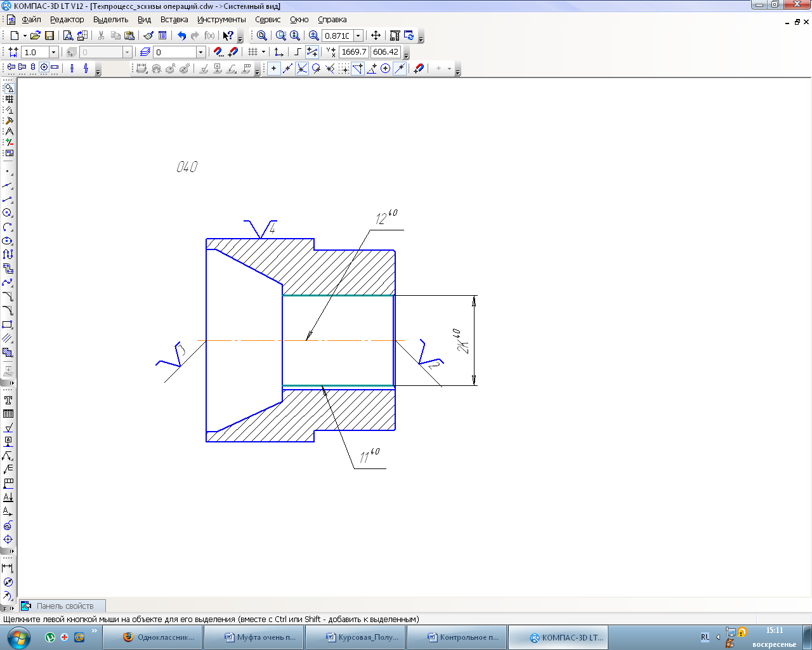Select the Text insertion tool
The width and height of the screenshot is (812, 650).
[x=8, y=400]
